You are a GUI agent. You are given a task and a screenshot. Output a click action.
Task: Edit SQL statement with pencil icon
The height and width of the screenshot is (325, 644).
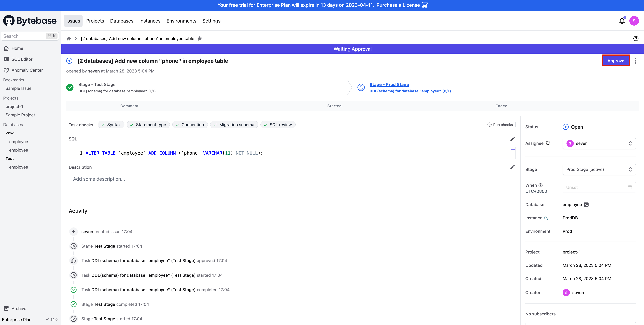point(512,139)
